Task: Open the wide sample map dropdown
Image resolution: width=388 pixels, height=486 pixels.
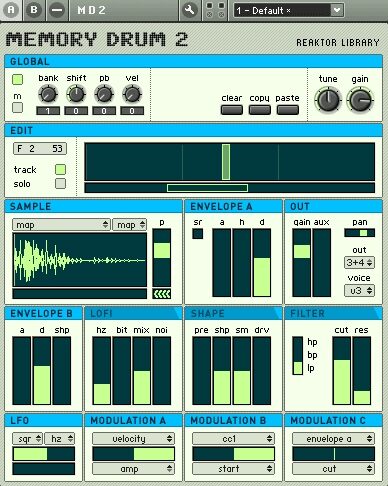Action: point(61,225)
